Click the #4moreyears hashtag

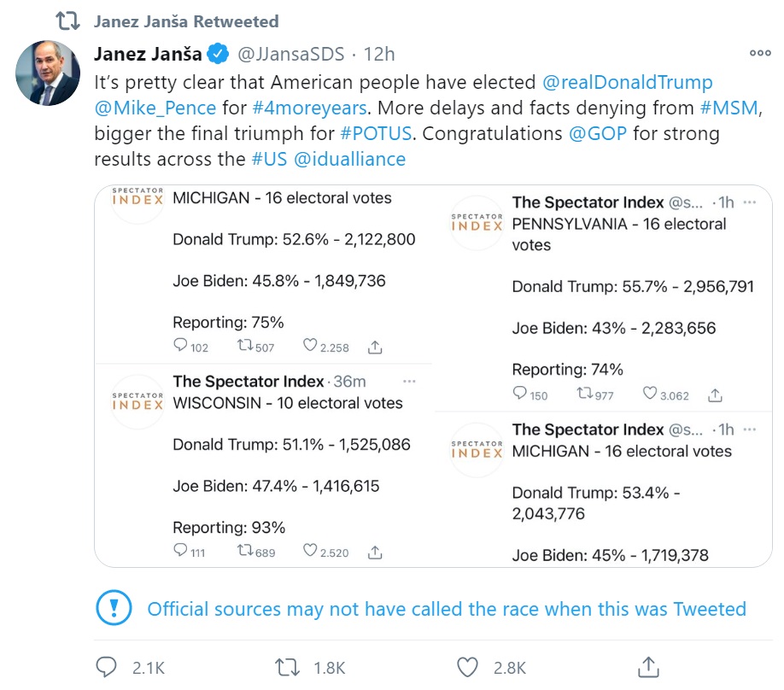(x=309, y=108)
